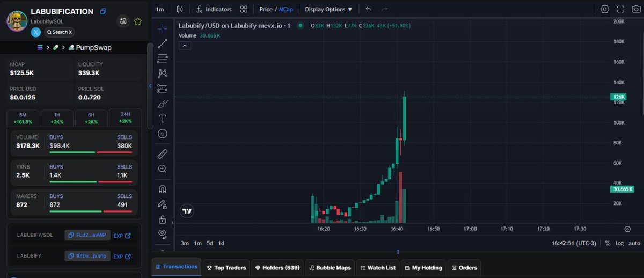Viewport: 644px width, 278px height.
Task: Switch chart to MCap mode
Action: (286, 9)
